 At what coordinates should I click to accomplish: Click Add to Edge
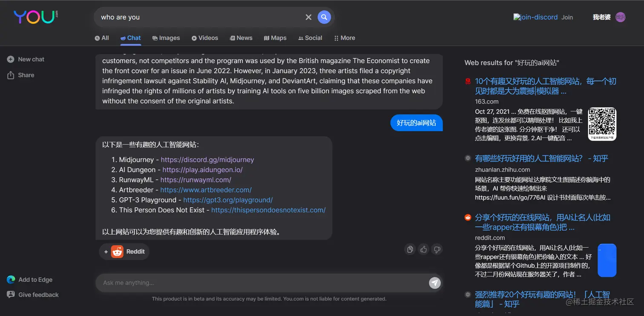(x=29, y=280)
